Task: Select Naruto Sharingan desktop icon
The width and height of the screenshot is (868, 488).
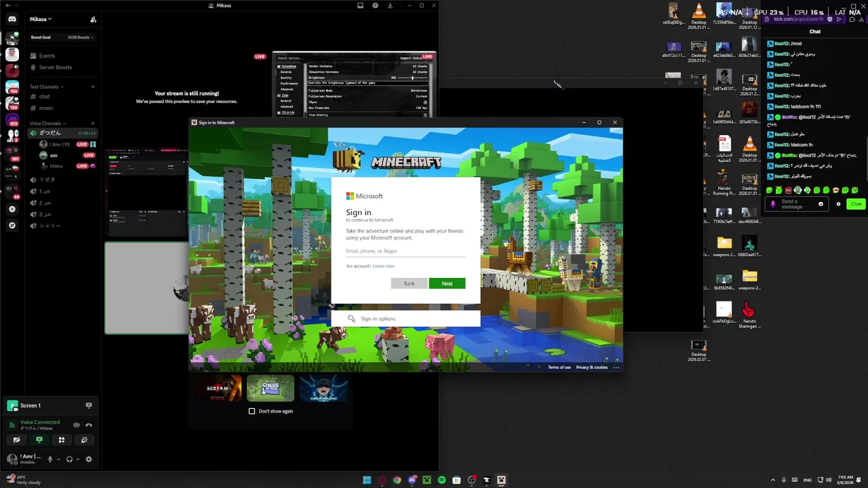Action: (x=749, y=314)
